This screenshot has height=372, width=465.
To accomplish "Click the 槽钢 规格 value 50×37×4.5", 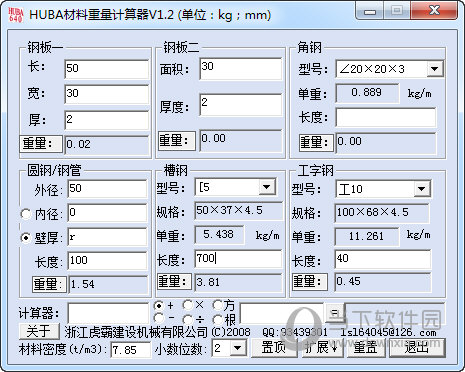I will coord(238,211).
